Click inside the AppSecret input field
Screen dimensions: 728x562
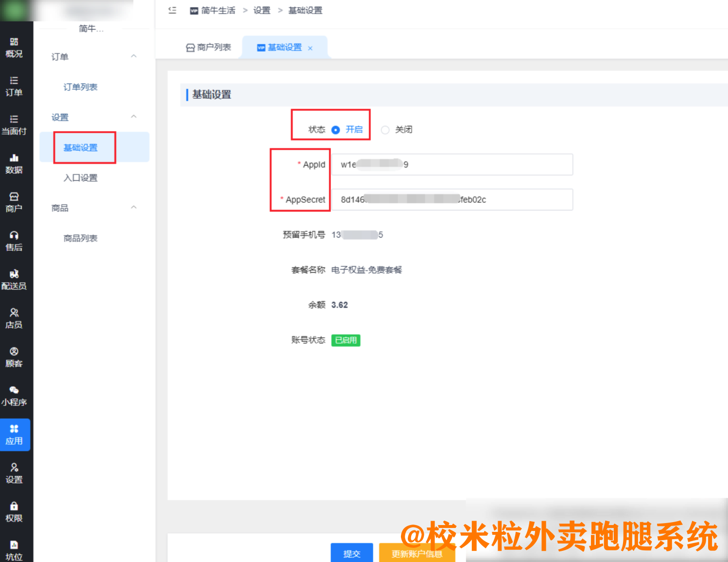451,199
